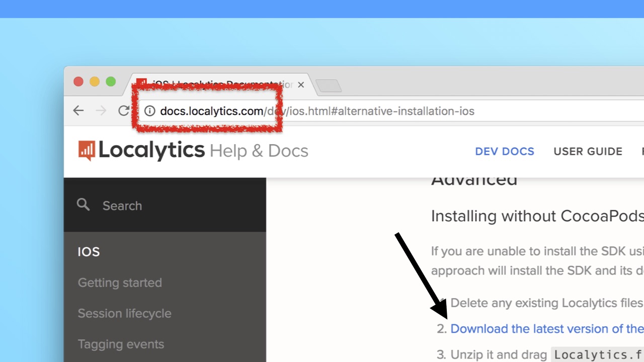Go to Getting started in the sidebar
The width and height of the screenshot is (644, 362).
tap(120, 283)
